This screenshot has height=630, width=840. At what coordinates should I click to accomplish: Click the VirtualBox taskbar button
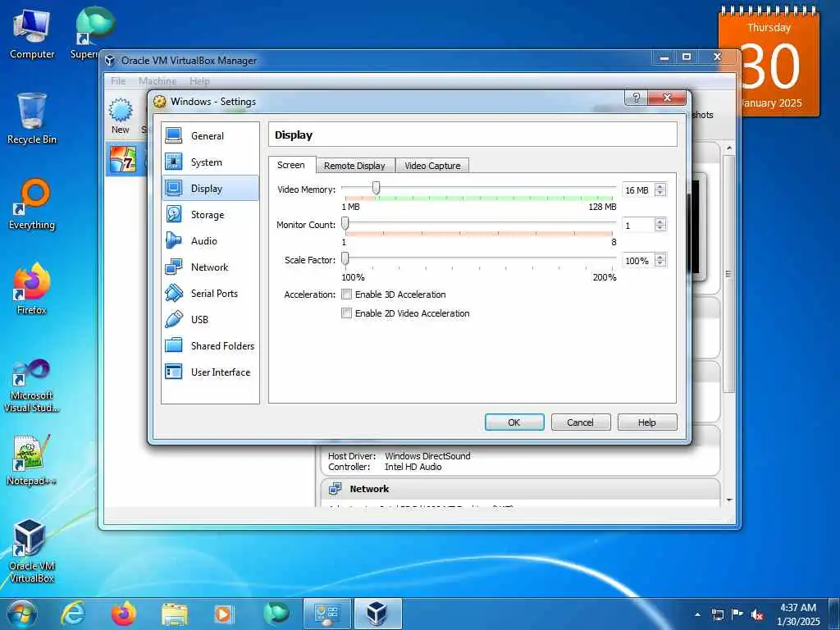(377, 614)
